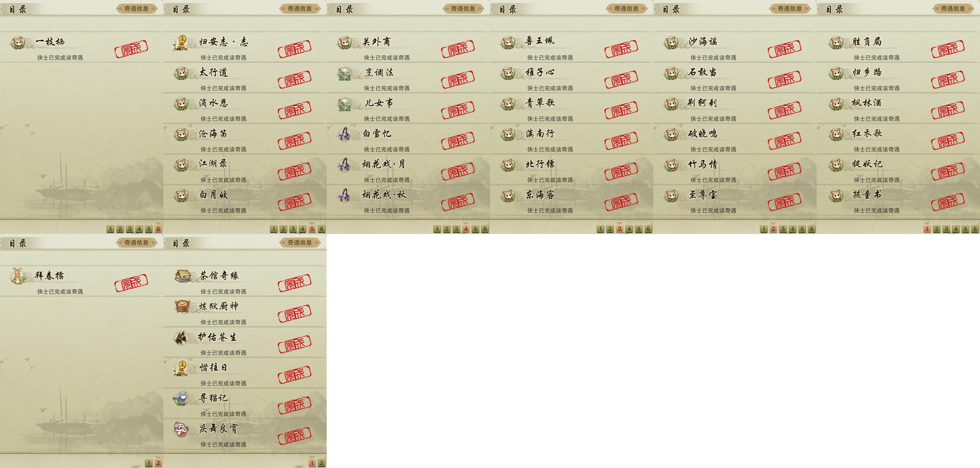
Task: Go to page 5 in the 一枝栖 panel
Action: 149,229
